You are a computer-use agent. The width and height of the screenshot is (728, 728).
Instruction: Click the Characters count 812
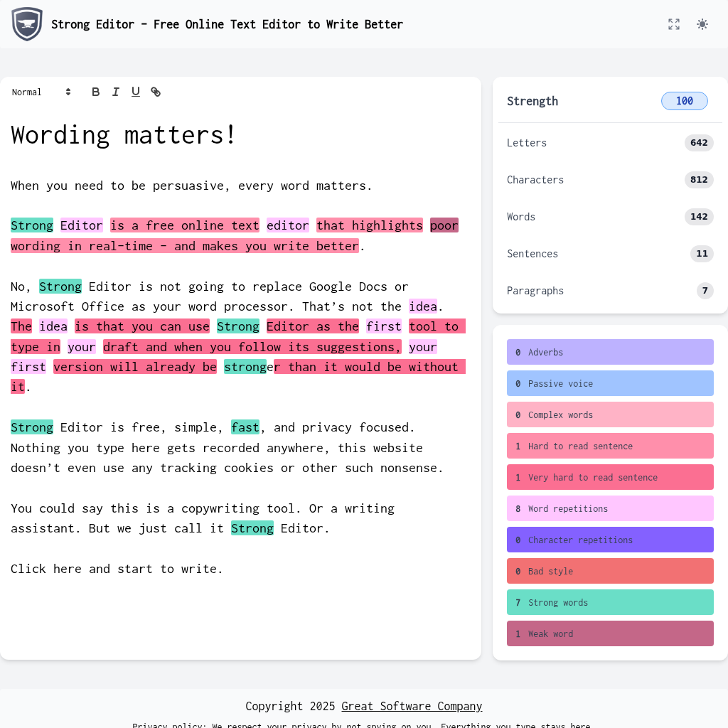(698, 180)
